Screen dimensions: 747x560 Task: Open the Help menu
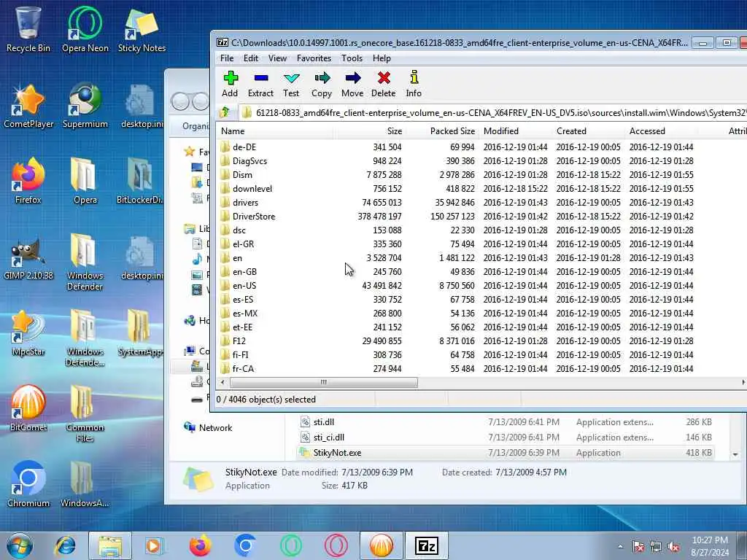pyautogui.click(x=382, y=58)
